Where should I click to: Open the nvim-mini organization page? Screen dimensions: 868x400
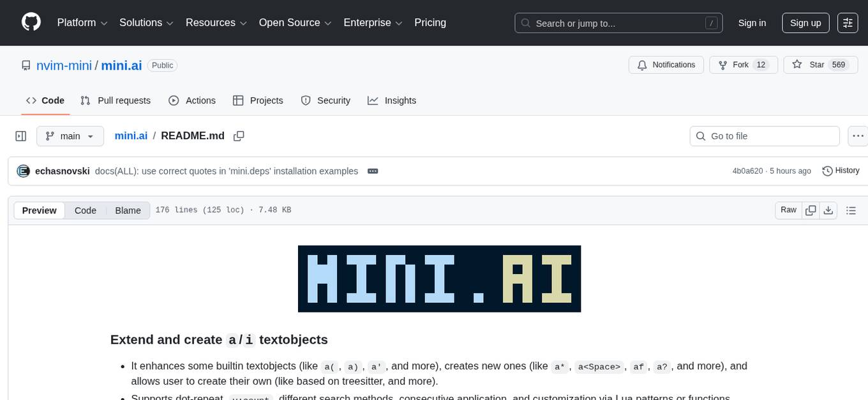tap(63, 65)
